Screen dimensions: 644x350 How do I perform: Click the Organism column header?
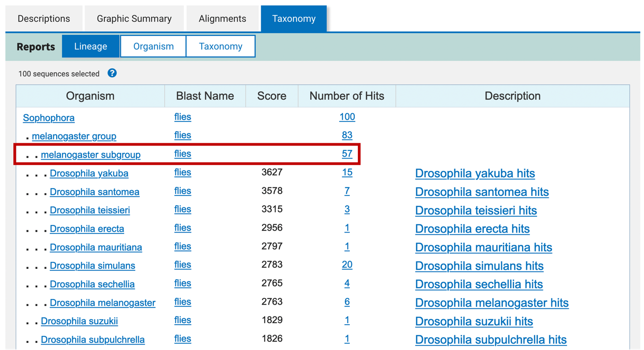point(90,96)
